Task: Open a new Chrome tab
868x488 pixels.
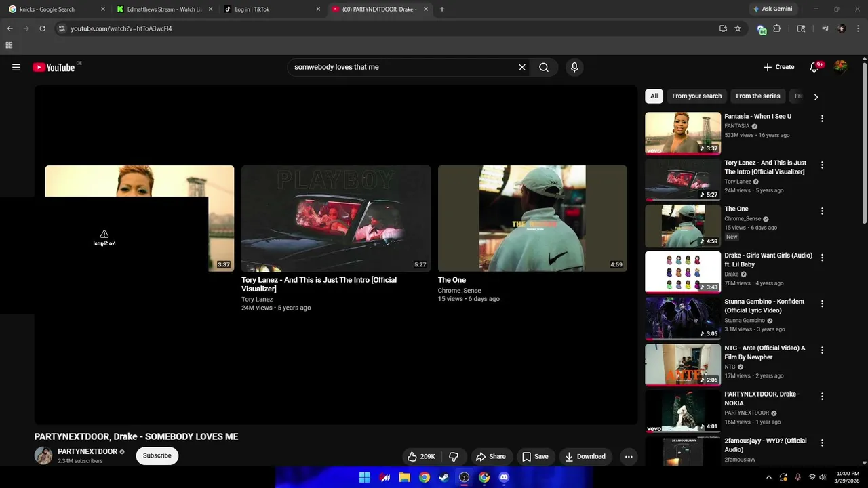Action: pos(442,9)
